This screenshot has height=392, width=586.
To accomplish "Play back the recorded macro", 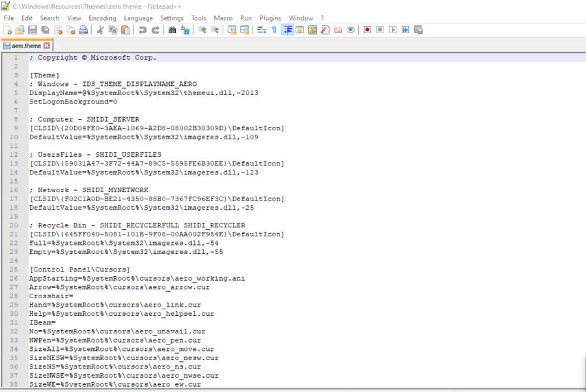I will 393,30.
